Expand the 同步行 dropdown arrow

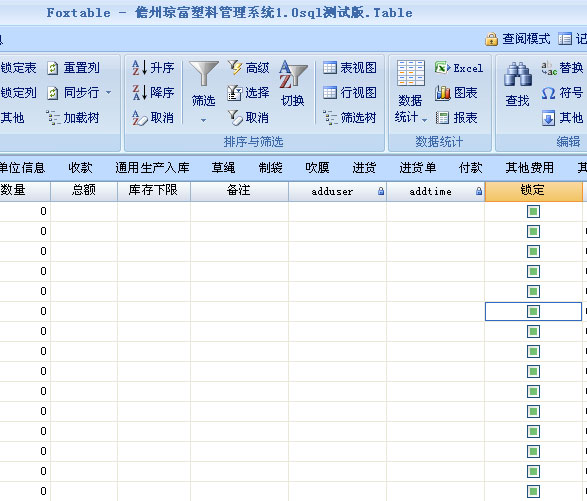(109, 92)
